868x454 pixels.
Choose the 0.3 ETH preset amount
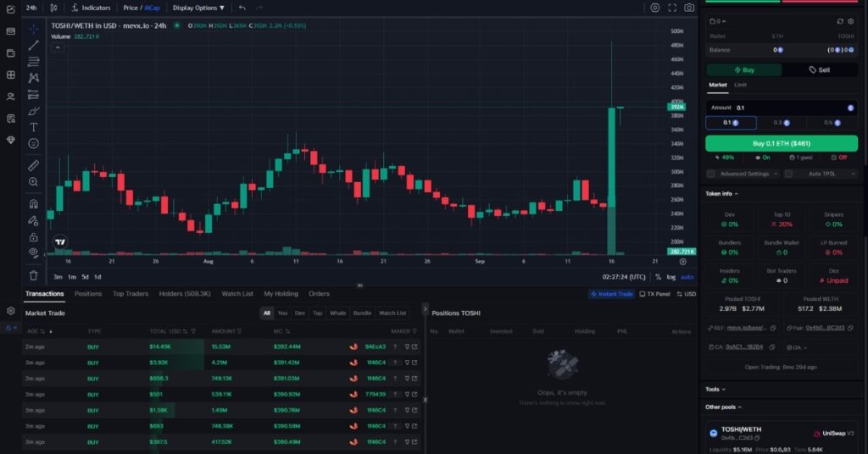781,123
